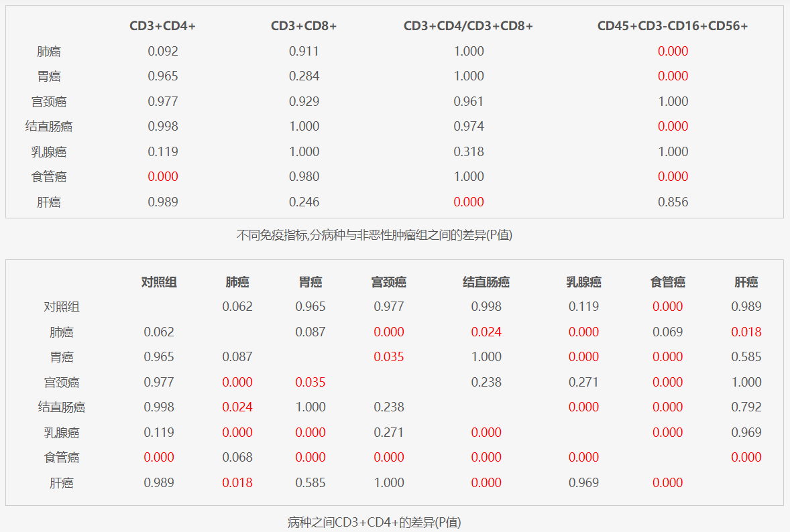
Task: Select the red 0.035 under the 宫颈癌 column
Action: (389, 357)
